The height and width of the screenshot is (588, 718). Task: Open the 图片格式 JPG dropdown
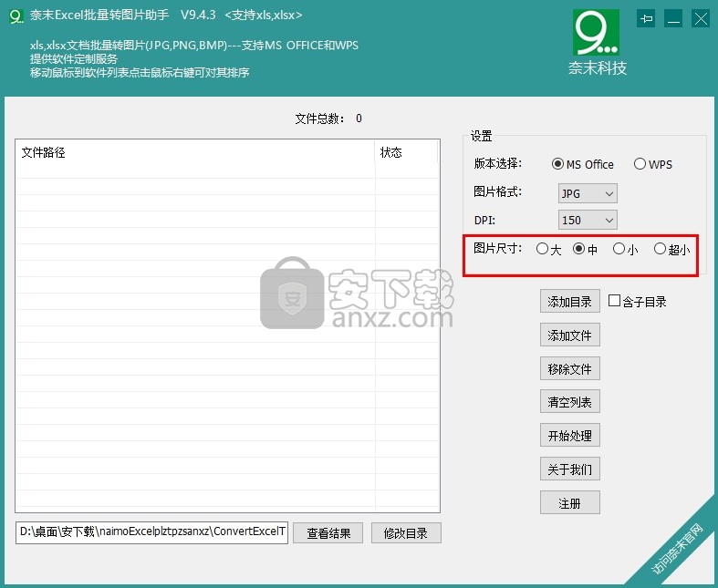(588, 193)
